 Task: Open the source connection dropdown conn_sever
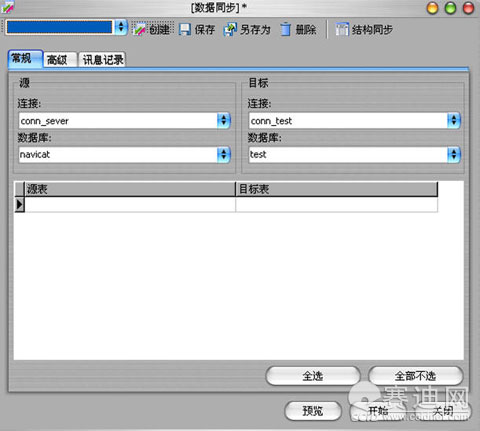(224, 120)
